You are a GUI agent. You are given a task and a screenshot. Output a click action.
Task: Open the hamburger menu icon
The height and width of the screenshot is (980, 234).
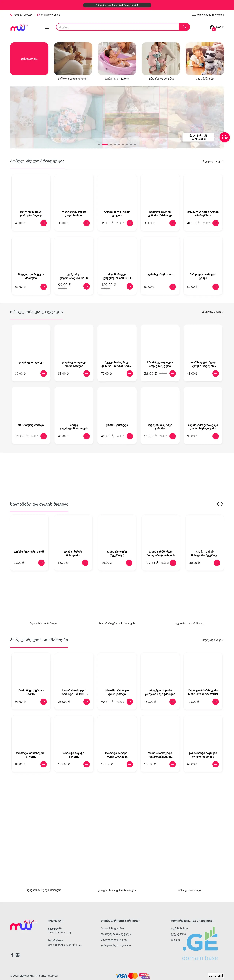[47, 27]
